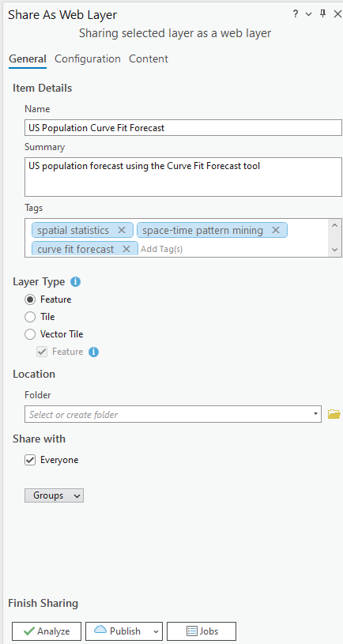Open info icon beside Feature checkbox
Image resolution: width=343 pixels, height=644 pixels.
point(94,352)
